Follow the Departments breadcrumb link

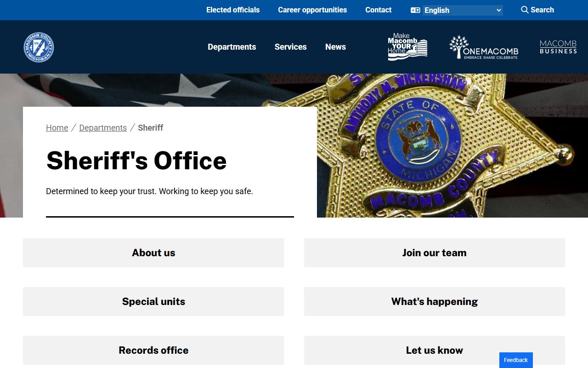[103, 128]
